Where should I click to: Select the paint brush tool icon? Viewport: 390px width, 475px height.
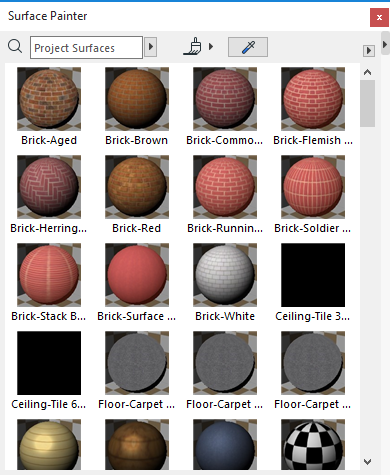[x=193, y=46]
